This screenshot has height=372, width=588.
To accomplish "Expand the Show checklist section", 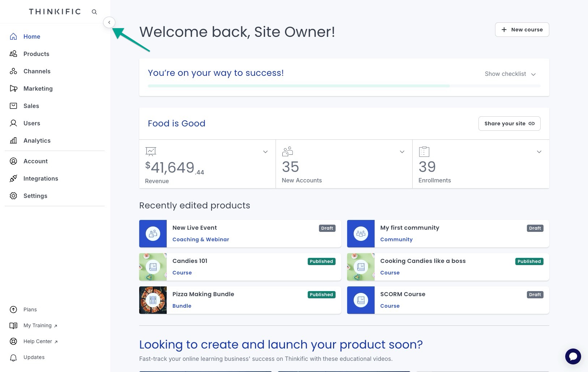I will [x=510, y=74].
